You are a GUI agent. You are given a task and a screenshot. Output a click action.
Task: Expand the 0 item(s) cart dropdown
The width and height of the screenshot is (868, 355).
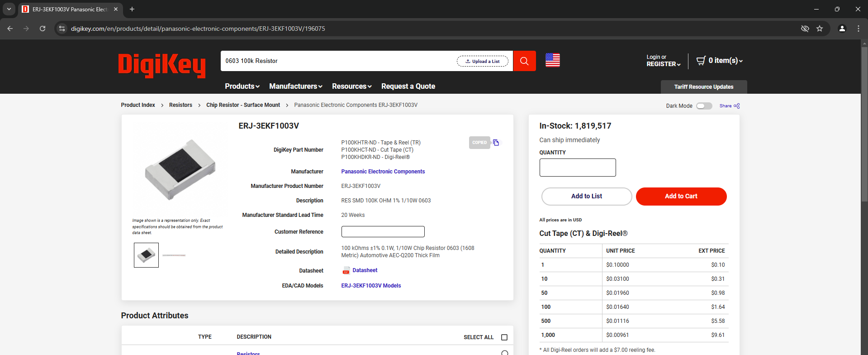point(726,60)
